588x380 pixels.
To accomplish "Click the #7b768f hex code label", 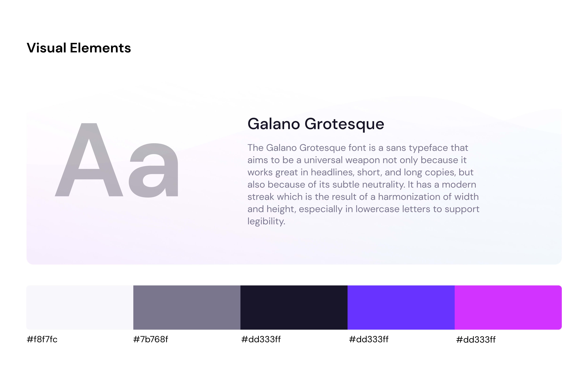I will pos(151,340).
